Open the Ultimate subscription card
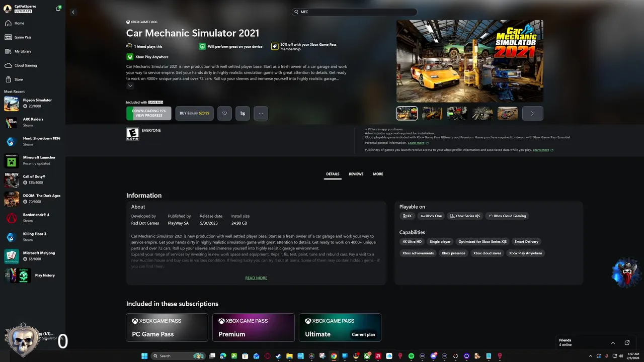The image size is (644, 362). tap(340, 328)
